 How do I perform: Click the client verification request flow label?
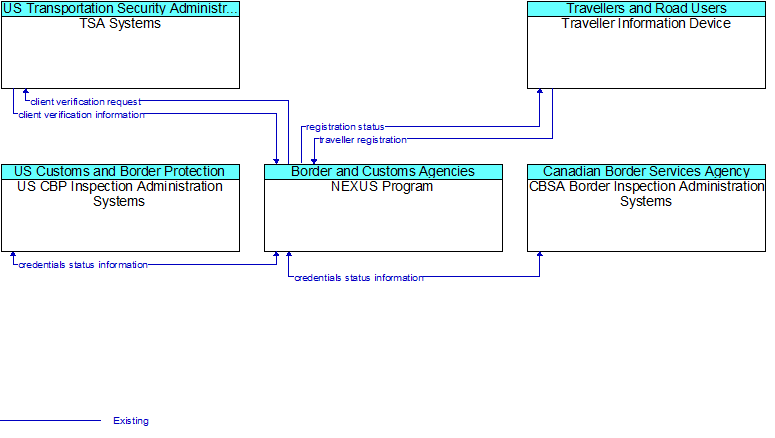(x=86, y=102)
